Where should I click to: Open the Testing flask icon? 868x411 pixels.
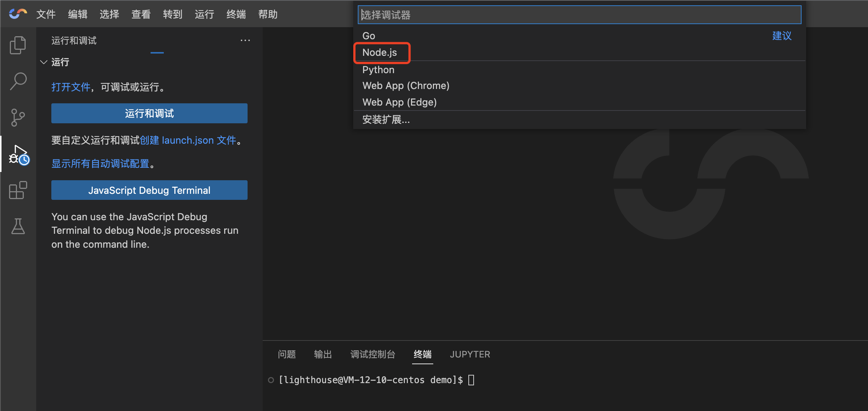click(x=18, y=226)
